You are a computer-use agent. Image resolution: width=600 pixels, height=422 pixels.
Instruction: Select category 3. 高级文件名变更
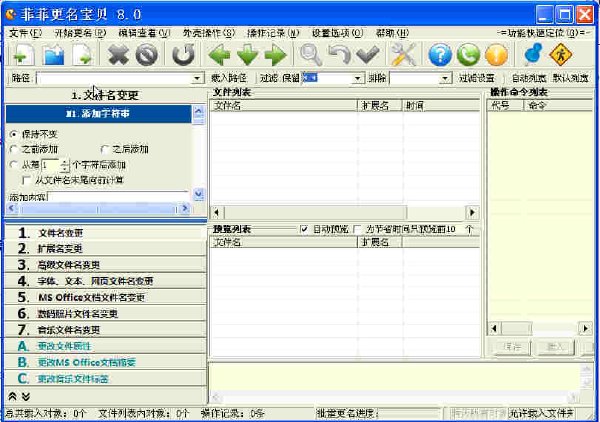click(105, 265)
